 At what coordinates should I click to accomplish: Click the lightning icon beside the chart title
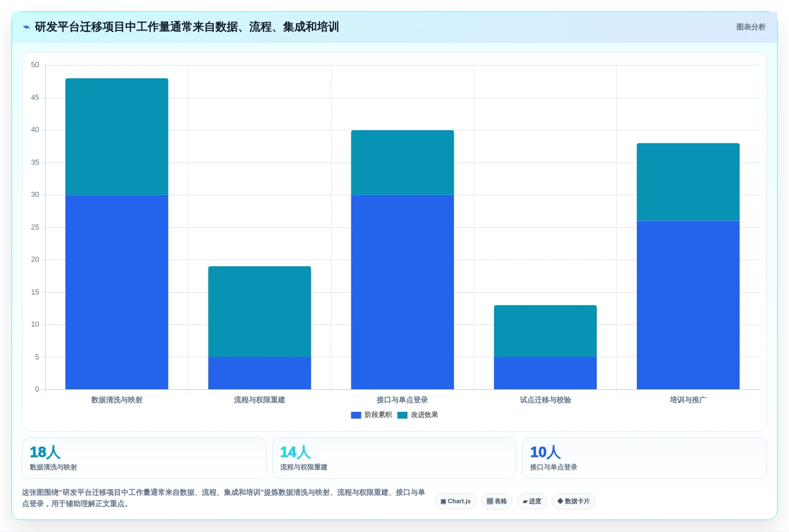click(x=26, y=27)
